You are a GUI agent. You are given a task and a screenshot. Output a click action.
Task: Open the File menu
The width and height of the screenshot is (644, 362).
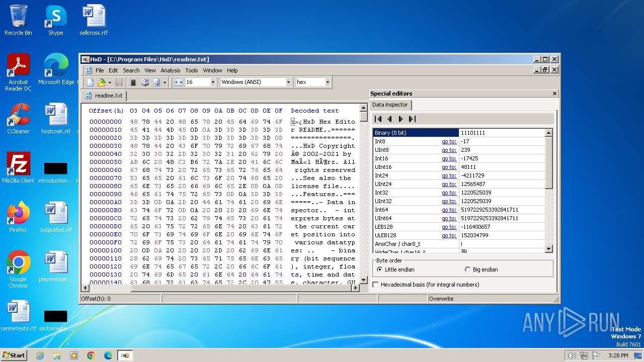coord(100,70)
